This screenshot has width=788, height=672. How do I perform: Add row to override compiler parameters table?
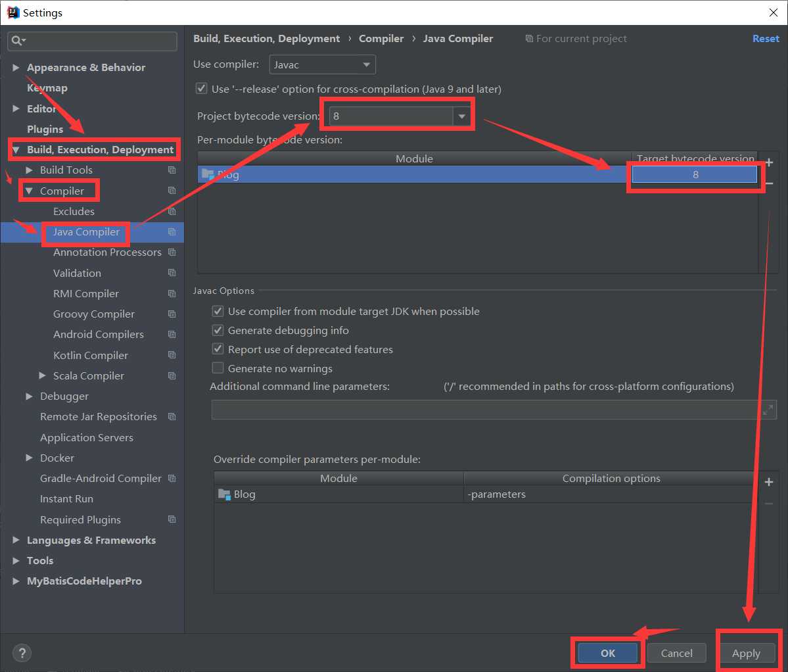coord(769,483)
